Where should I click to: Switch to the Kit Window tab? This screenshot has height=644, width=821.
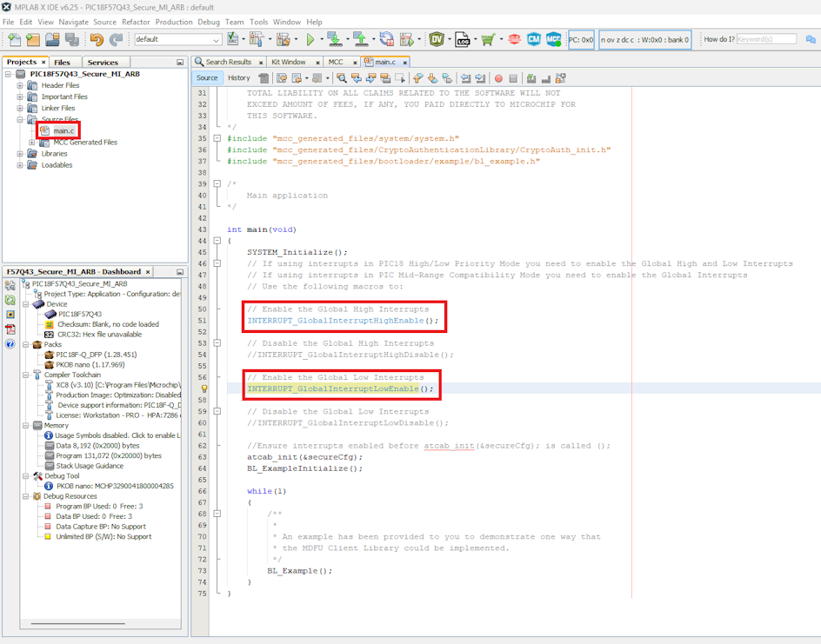pyautogui.click(x=288, y=63)
